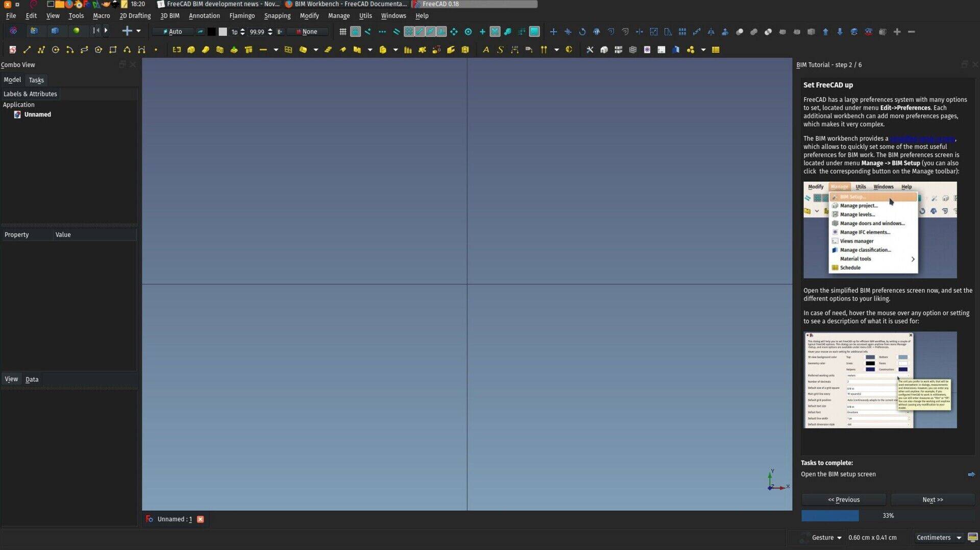Select the Dimension annotation tool
Image resolution: width=980 pixels, height=550 pixels.
coord(514,50)
